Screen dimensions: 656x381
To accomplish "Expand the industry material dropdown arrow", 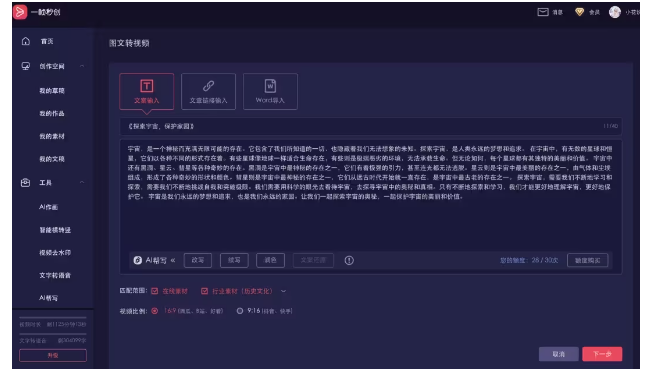I will 283,291.
